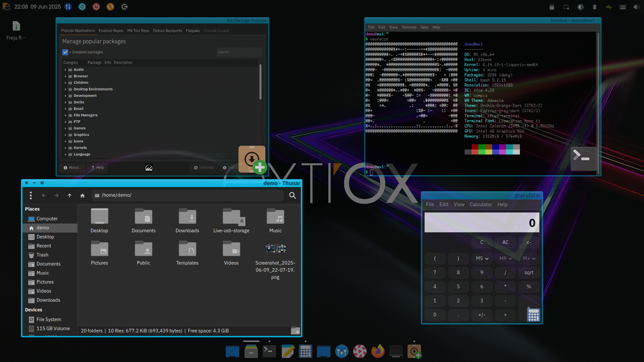644x362 pixels.
Task: Open 115 GB Volume device
Action: click(53, 328)
